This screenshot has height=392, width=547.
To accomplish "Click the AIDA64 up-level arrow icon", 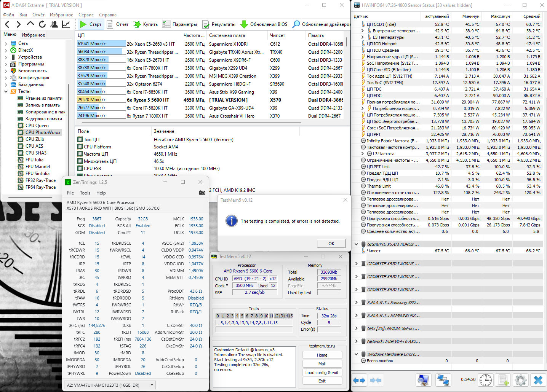I will (30, 24).
